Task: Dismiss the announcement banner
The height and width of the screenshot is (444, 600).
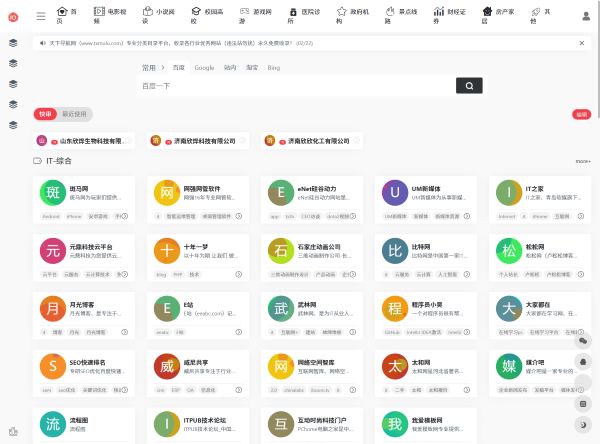Action: coord(582,43)
